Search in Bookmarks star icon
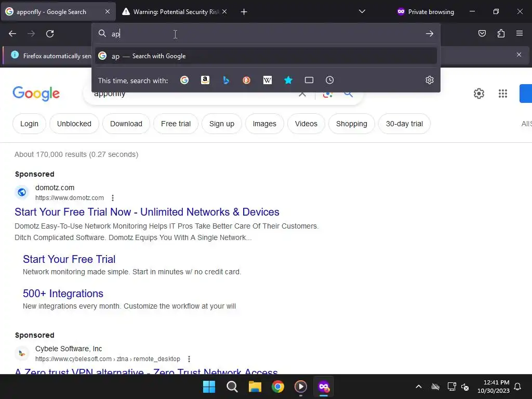This screenshot has width=532, height=399. point(288,80)
